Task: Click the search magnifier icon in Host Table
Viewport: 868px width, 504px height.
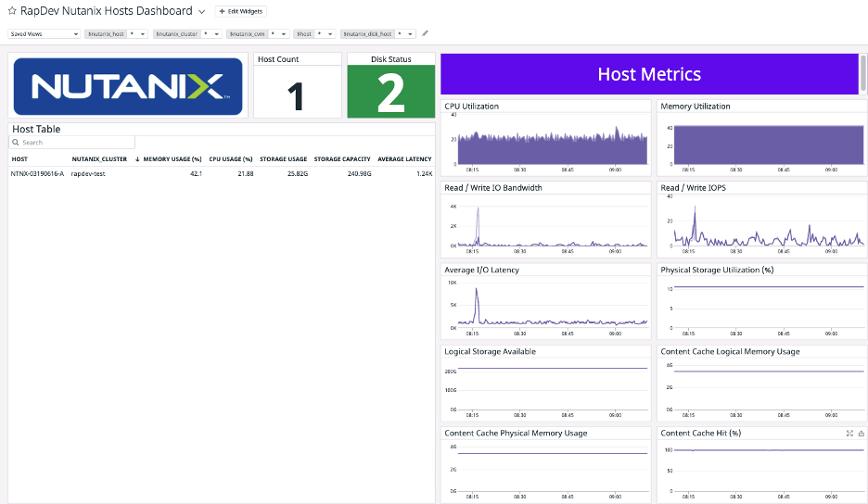Action: tap(16, 142)
